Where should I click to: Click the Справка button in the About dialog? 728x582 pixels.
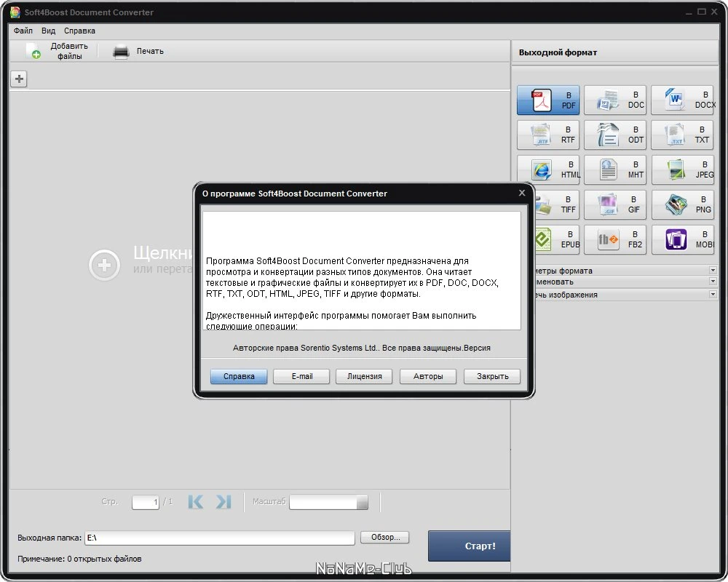[239, 376]
